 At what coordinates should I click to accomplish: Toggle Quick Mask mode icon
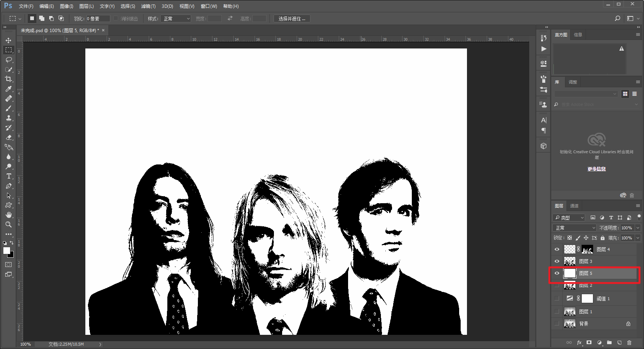tap(8, 264)
